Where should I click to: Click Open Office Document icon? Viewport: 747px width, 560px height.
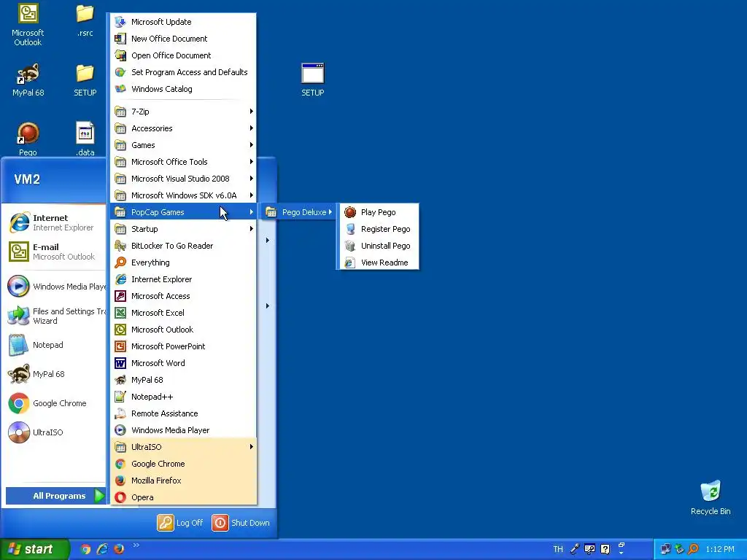[x=120, y=55]
